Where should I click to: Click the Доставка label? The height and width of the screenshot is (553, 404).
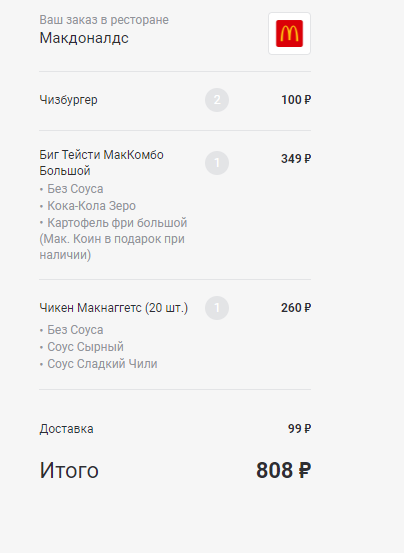pyautogui.click(x=66, y=429)
